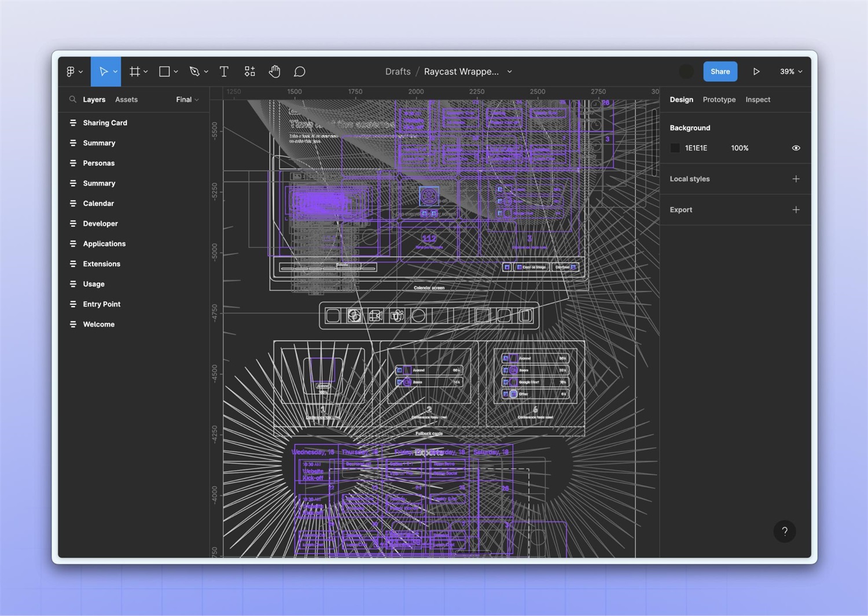This screenshot has height=616, width=868.
Task: Open the Figma main menu
Action: [x=71, y=72]
